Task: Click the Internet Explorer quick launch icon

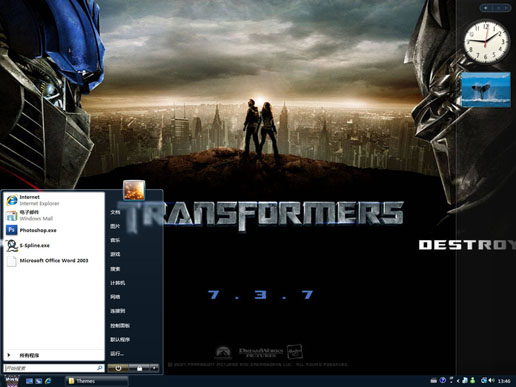Action: (x=48, y=381)
